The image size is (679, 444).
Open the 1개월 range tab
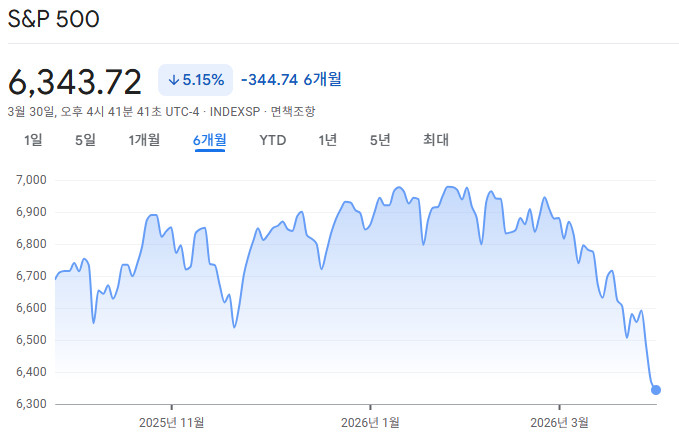pos(144,140)
